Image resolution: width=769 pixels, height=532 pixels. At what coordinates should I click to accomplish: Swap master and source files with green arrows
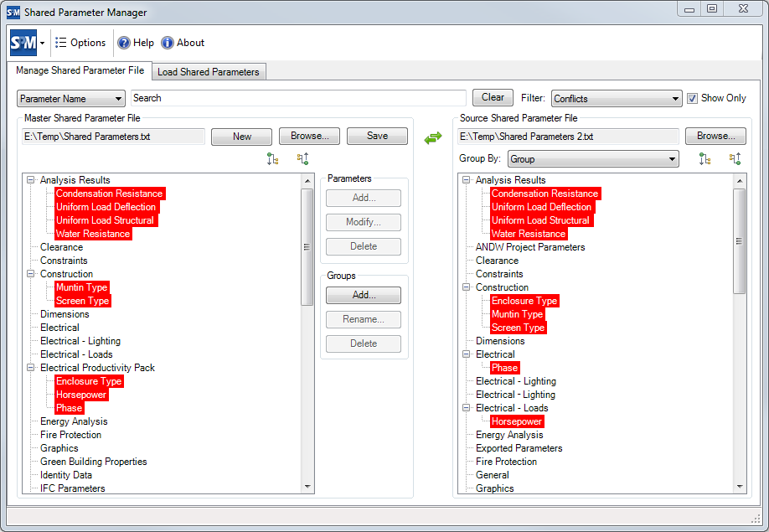click(433, 137)
